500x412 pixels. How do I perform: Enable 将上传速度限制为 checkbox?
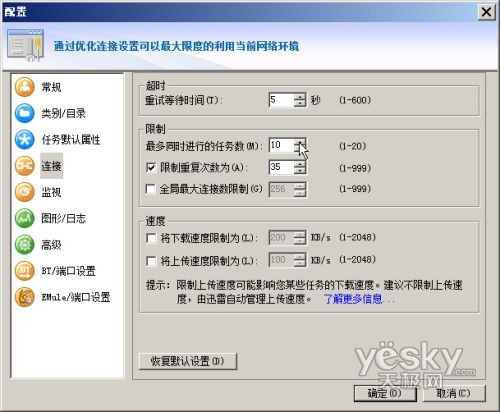[x=151, y=261]
